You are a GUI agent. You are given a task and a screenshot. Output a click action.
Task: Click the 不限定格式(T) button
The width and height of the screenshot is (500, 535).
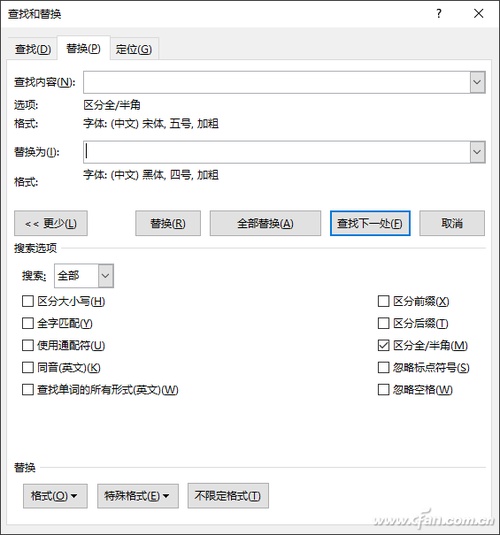pos(228,496)
